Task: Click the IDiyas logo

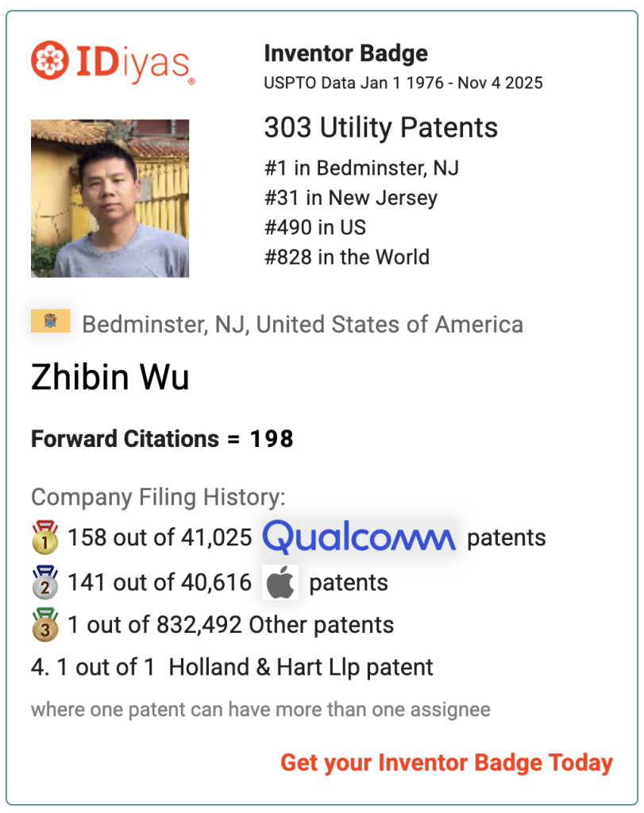Action: coord(112,63)
